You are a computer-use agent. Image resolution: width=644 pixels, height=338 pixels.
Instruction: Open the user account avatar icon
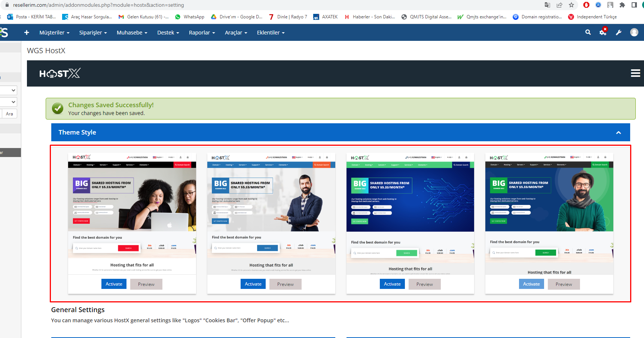pos(634,33)
